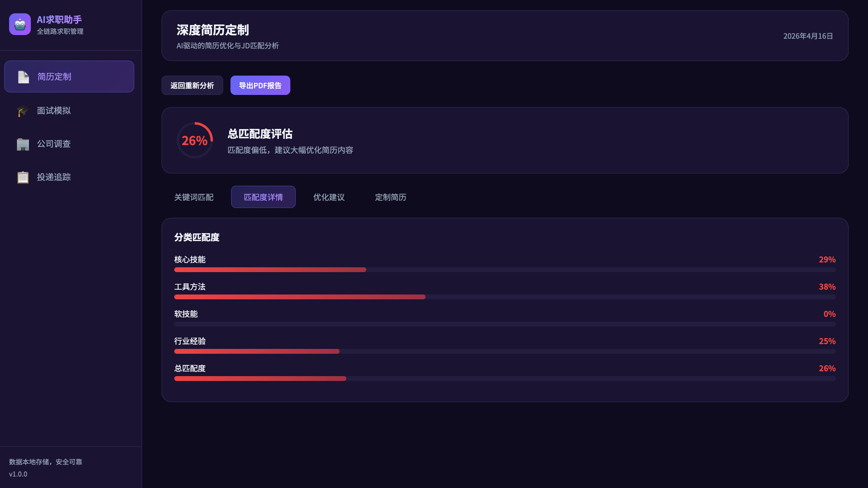Open the 投递追踪 page
This screenshot has height=488, width=868.
pyautogui.click(x=54, y=177)
